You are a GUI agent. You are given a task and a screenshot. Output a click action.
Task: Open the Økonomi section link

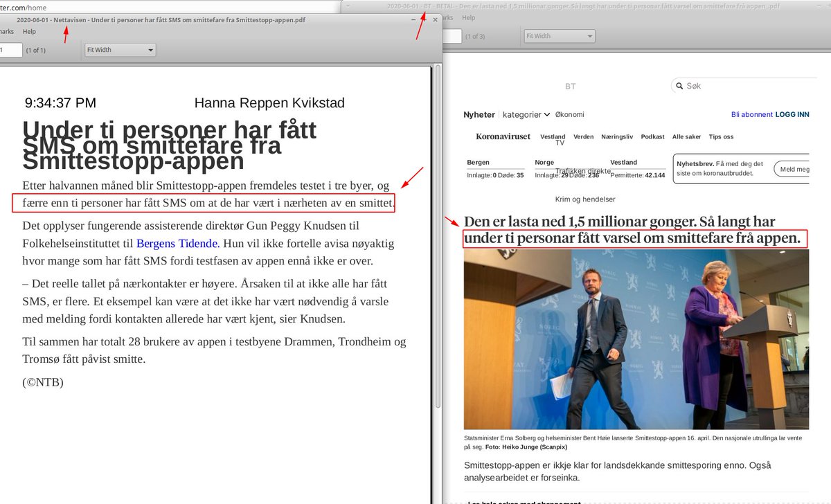tap(570, 114)
